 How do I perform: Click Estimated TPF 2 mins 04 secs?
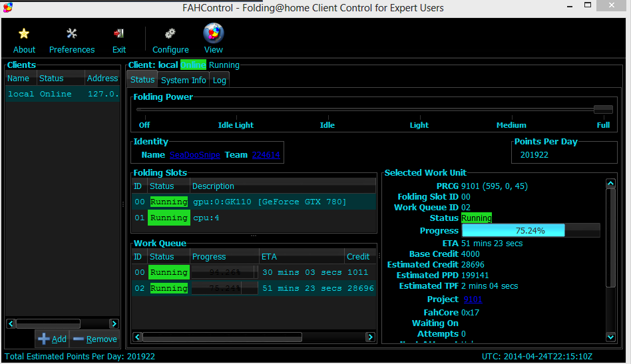tap(490, 286)
